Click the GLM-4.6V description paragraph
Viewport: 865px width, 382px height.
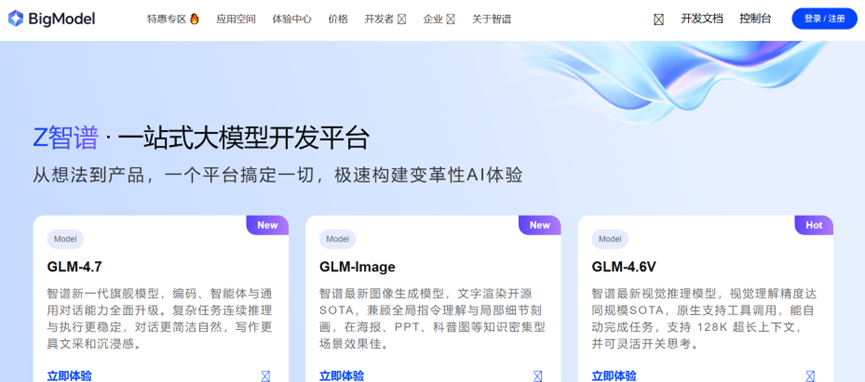point(703,319)
